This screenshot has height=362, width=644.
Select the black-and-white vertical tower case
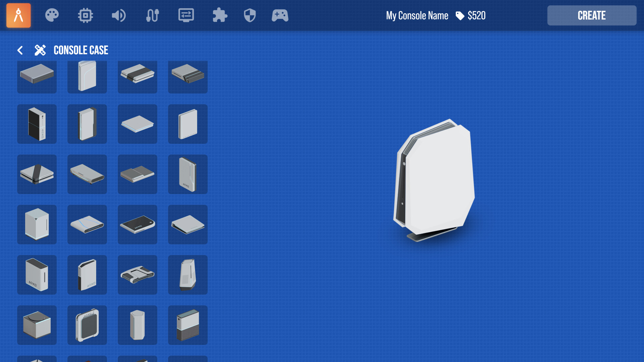[x=37, y=124]
